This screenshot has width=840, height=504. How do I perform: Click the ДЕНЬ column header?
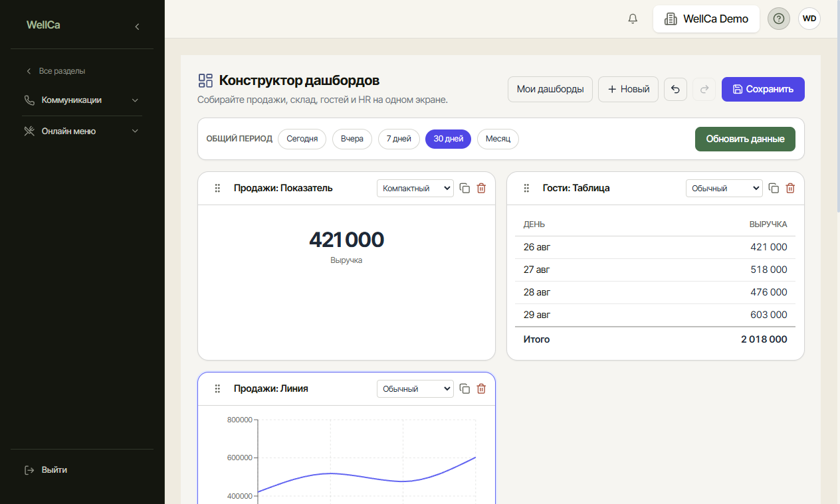534,224
